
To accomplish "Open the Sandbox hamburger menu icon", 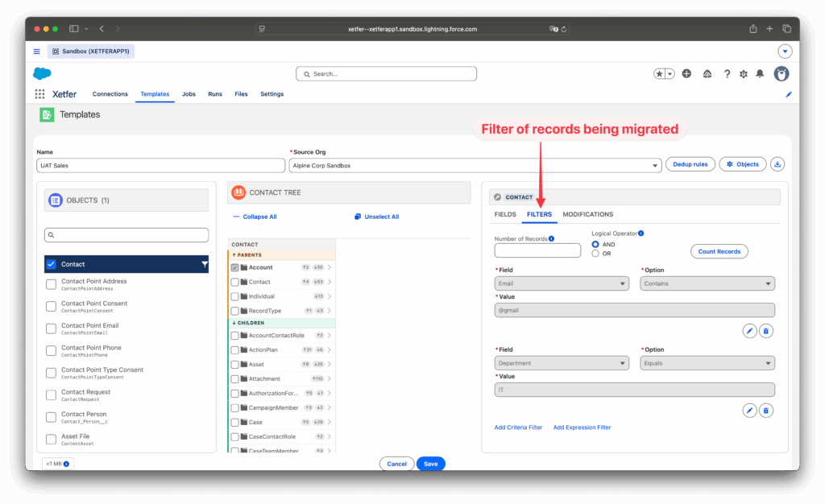I will coord(36,52).
